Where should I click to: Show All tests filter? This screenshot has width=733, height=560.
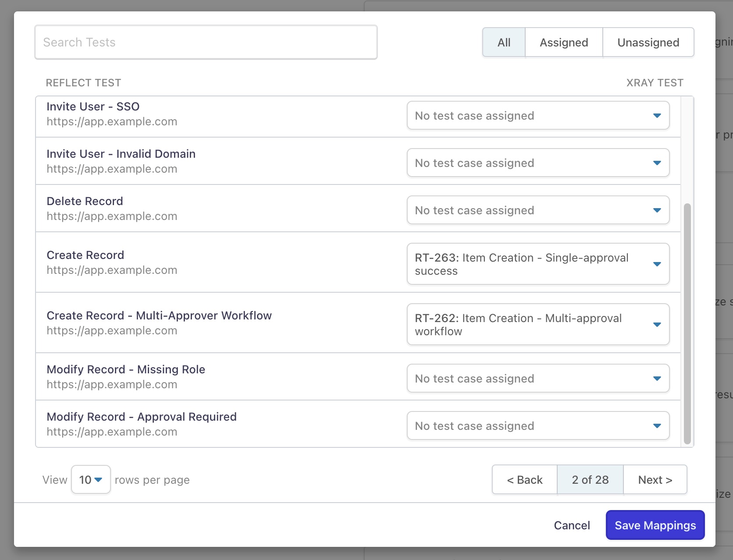coord(504,43)
